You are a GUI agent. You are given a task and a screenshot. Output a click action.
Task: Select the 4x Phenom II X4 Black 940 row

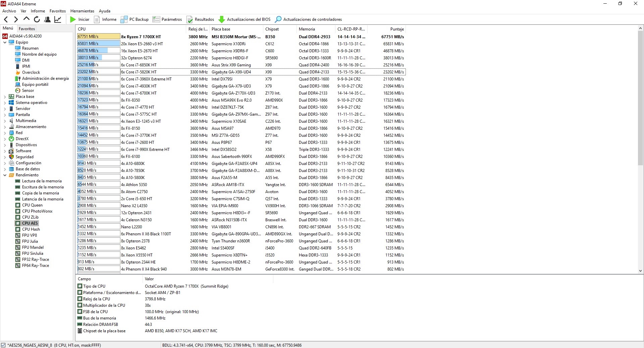(x=241, y=269)
